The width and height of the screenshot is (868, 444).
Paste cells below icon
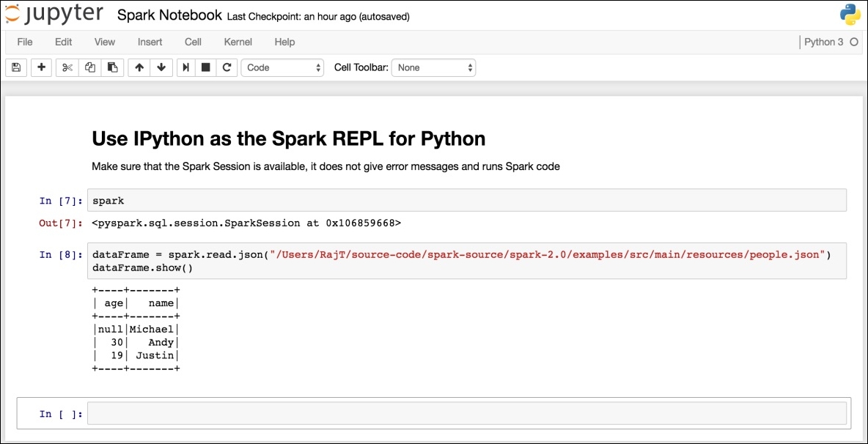(112, 67)
